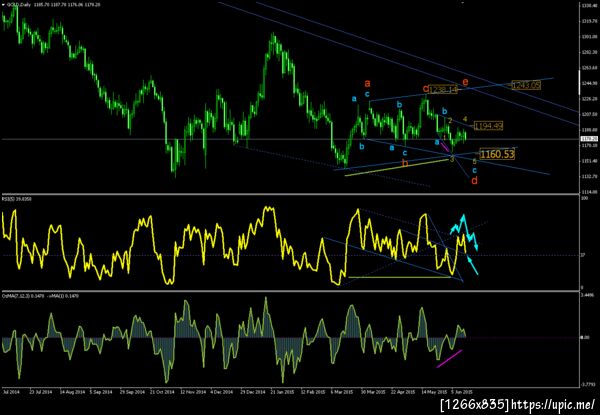Click the 5 Jun 2015 date label
Image resolution: width=600 pixels, height=415 pixels.
click(462, 392)
